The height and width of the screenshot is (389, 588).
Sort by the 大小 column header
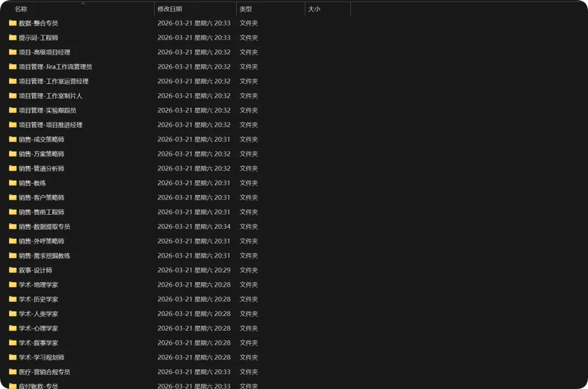pyautogui.click(x=314, y=9)
